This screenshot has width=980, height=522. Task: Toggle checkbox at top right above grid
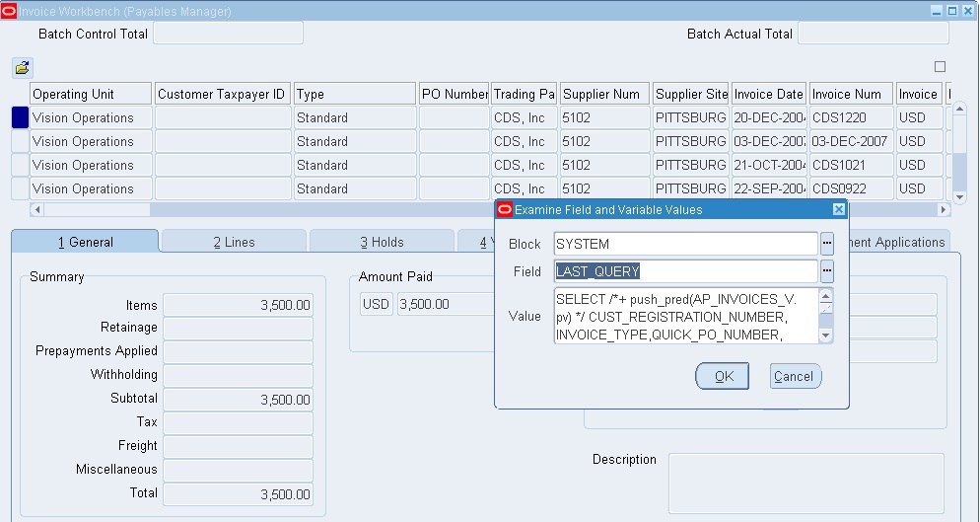[x=940, y=66]
